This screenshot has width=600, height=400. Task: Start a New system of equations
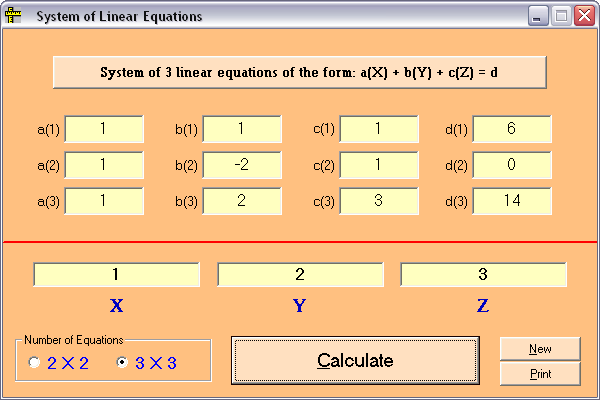540,349
